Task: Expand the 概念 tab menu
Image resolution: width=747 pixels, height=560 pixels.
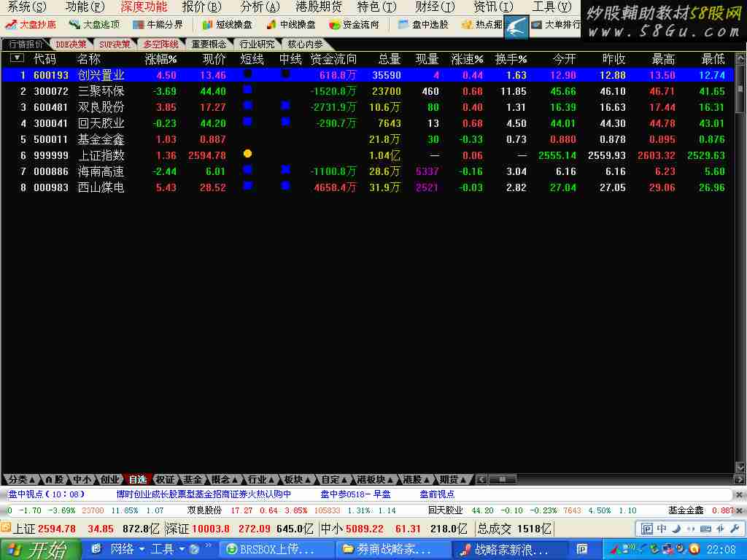Action: [225, 480]
